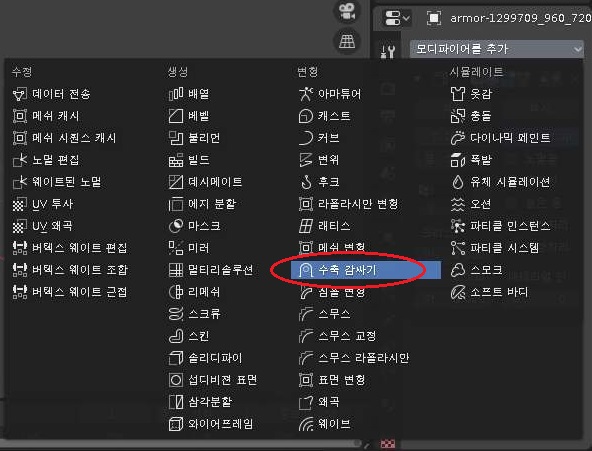The image size is (592, 451).
Task: Add 삼각분할 modifier
Action: coord(200,402)
